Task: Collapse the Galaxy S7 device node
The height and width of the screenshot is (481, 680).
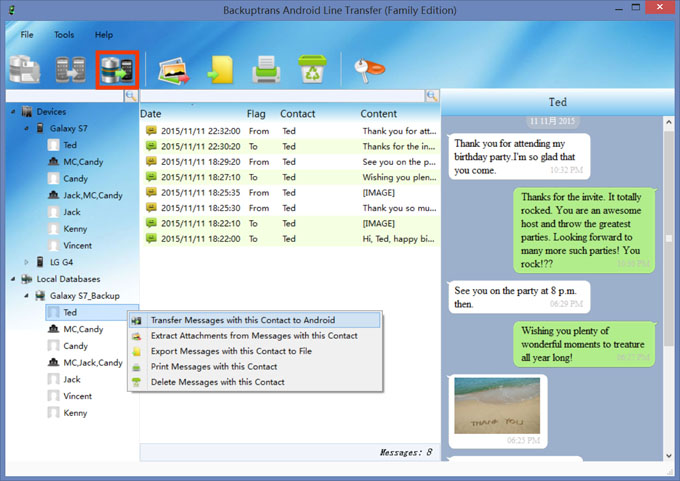Action: [x=26, y=128]
